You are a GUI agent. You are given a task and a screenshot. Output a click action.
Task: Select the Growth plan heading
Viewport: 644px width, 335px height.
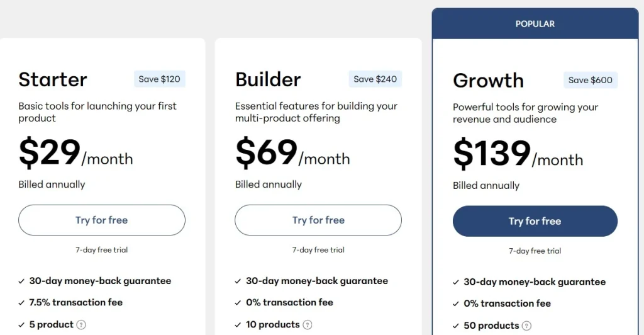[x=488, y=81]
